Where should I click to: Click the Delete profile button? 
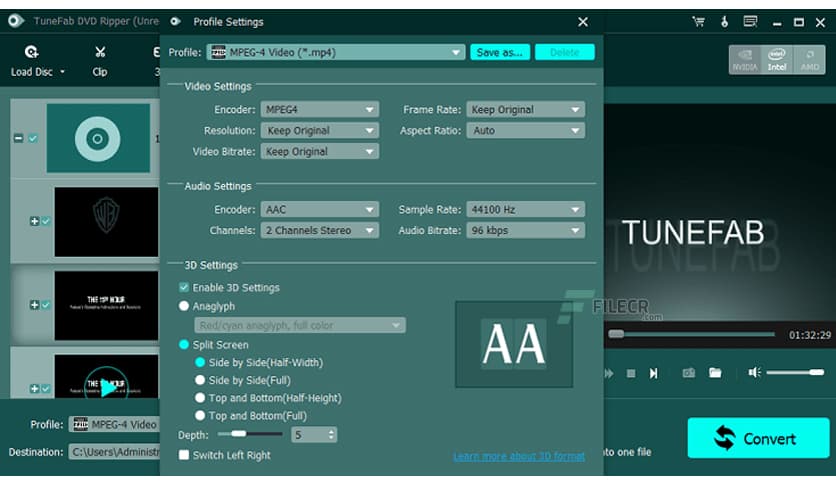pos(565,52)
